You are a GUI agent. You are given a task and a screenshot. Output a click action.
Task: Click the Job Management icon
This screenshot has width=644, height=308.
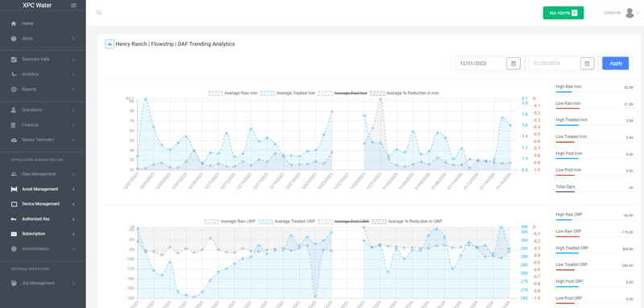14,283
